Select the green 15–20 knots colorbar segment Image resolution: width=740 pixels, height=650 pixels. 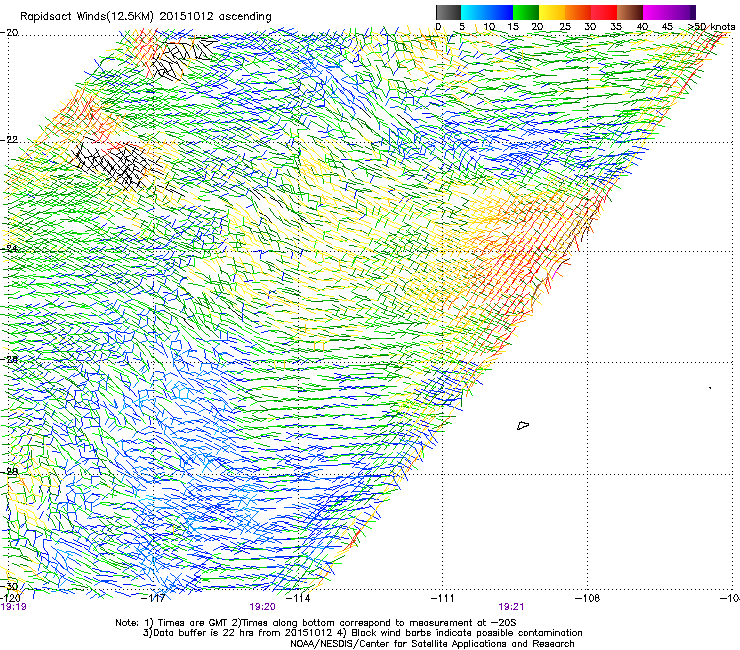[526, 12]
